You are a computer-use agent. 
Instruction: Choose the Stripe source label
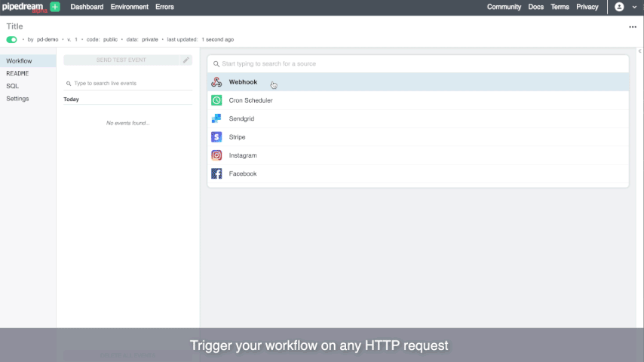click(237, 137)
